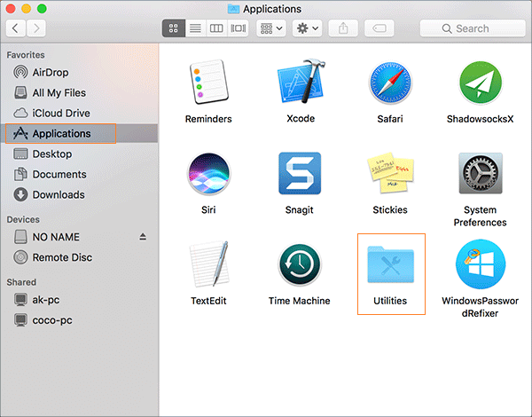Click the Safari name label

click(x=390, y=119)
